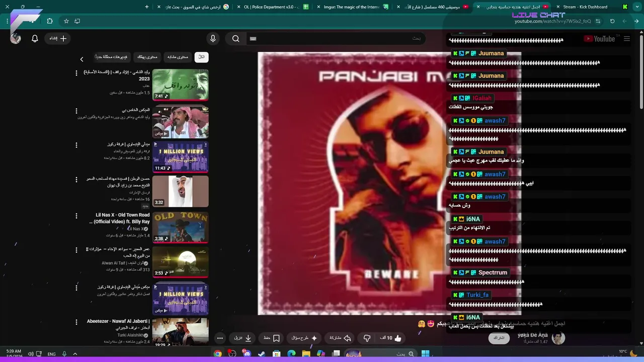Open options for the Alwan Al Taif video
Image resolution: width=644 pixels, height=362 pixels.
click(x=76, y=250)
